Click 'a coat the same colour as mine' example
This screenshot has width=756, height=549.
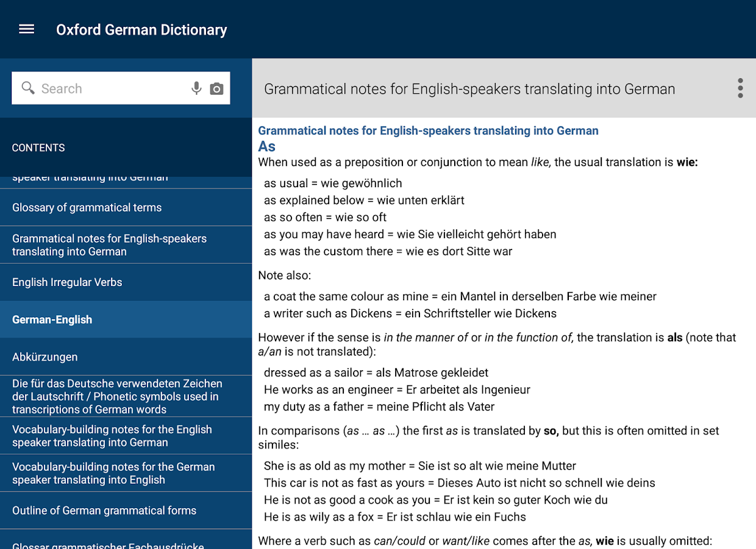click(460, 296)
